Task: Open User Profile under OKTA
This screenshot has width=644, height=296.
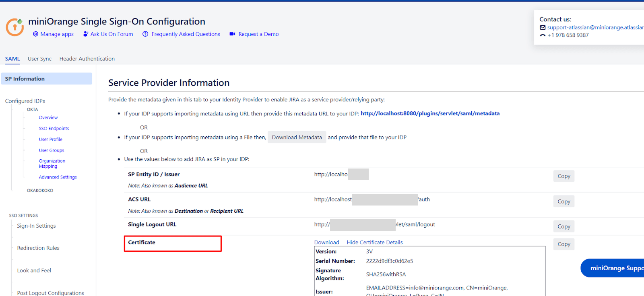Action: 51,139
